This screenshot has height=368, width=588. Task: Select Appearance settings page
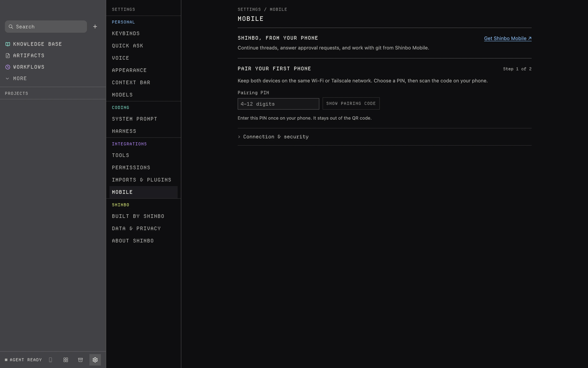tap(143, 70)
